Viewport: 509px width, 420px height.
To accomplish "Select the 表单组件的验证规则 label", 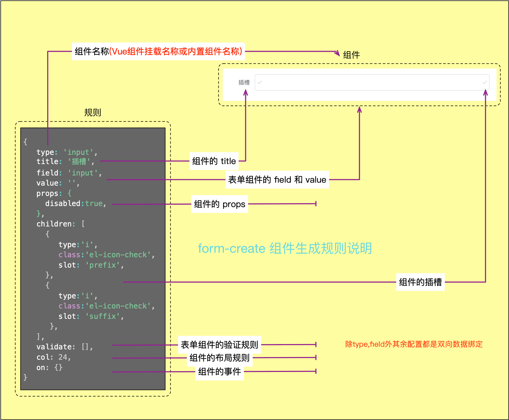I will (219, 345).
